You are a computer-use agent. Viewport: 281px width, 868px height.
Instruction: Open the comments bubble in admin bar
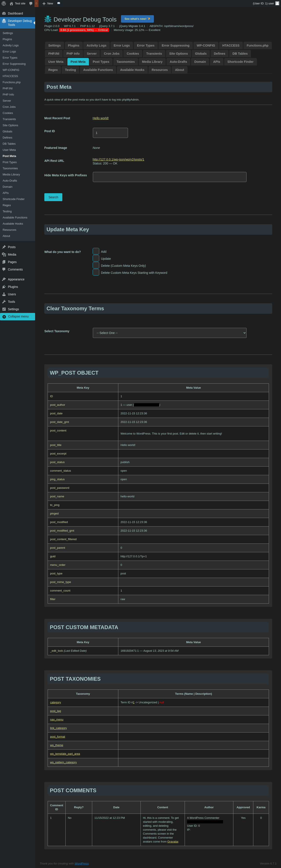point(31,3)
